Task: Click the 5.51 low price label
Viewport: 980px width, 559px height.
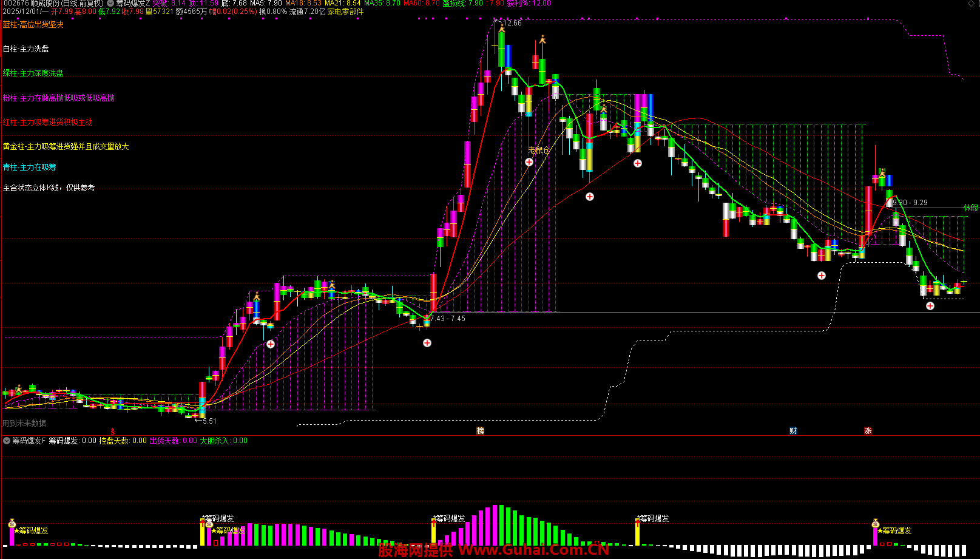Action: pos(208,421)
